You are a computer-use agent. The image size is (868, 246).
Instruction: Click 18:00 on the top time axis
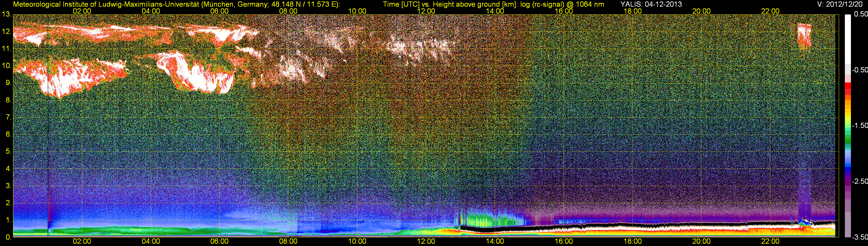632,11
